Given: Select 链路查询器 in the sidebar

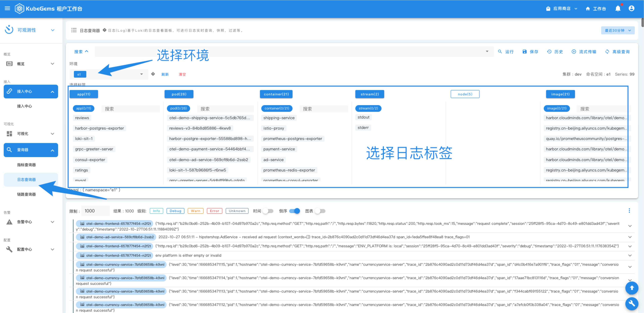Looking at the screenshot, I should 26,194.
